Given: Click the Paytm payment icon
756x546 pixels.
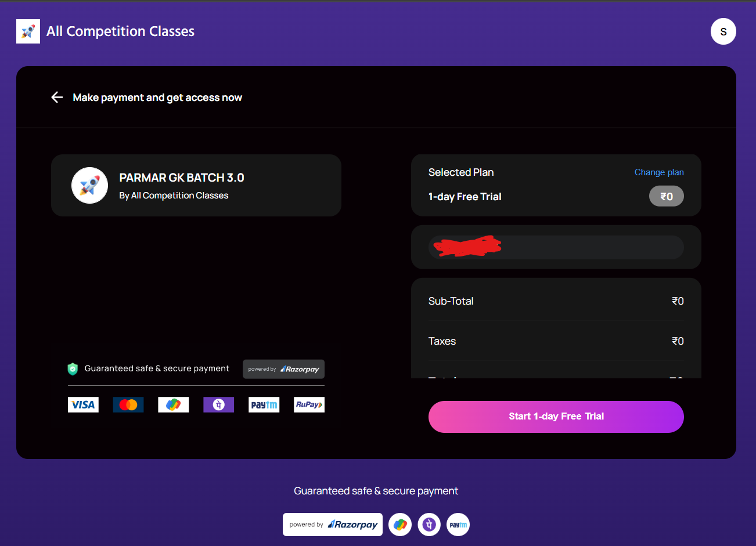Looking at the screenshot, I should 264,404.
